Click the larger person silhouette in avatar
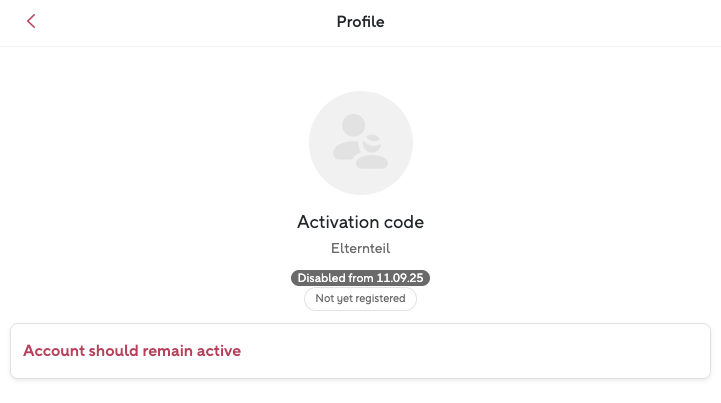Viewport: 721px width, 403px height. pyautogui.click(x=350, y=140)
